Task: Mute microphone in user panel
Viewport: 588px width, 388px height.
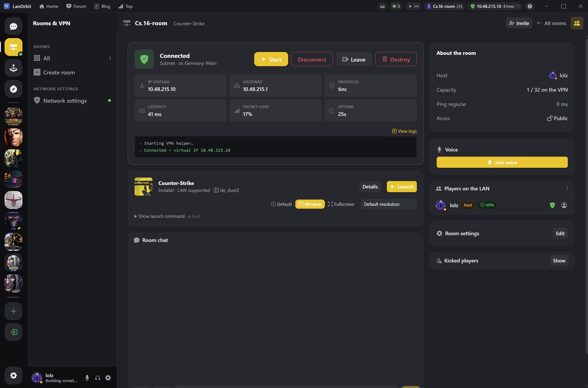Action: click(87, 378)
